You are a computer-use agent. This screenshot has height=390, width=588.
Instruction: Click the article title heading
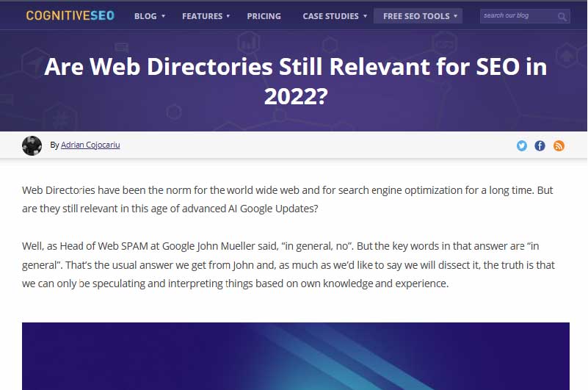coord(296,81)
